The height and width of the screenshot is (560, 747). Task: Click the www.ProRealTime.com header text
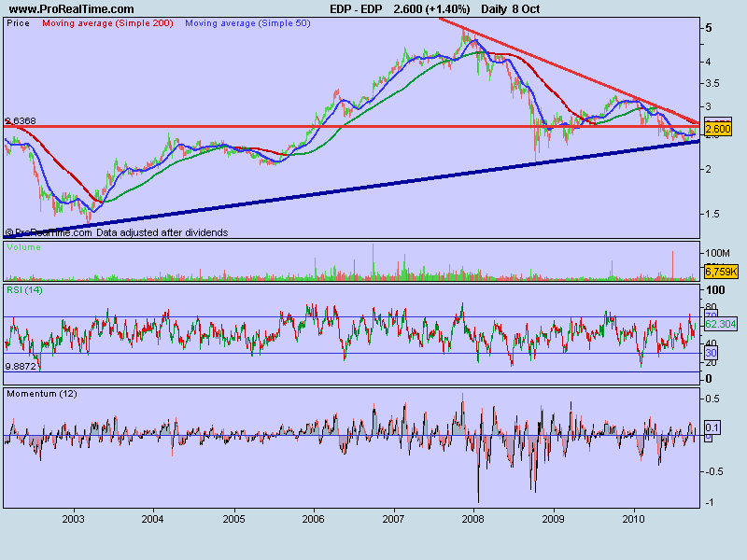coord(72,9)
